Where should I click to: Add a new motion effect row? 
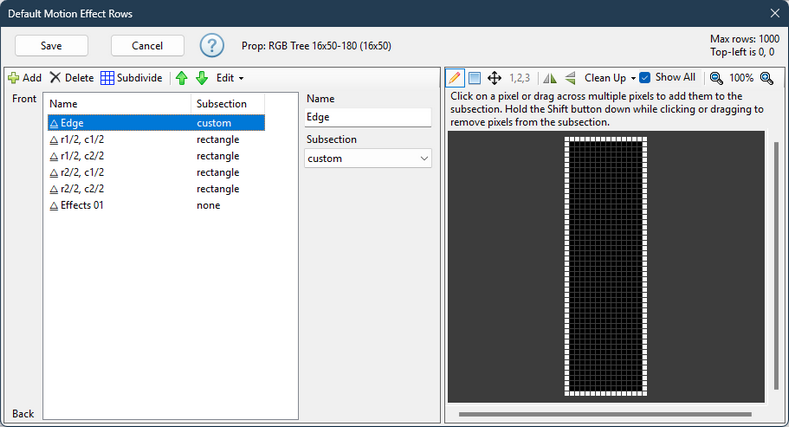[x=25, y=78]
